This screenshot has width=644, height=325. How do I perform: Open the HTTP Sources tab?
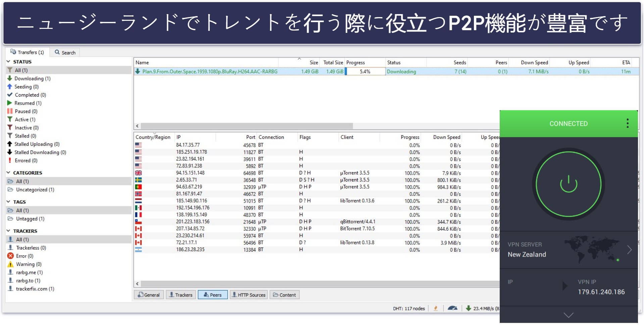point(249,295)
